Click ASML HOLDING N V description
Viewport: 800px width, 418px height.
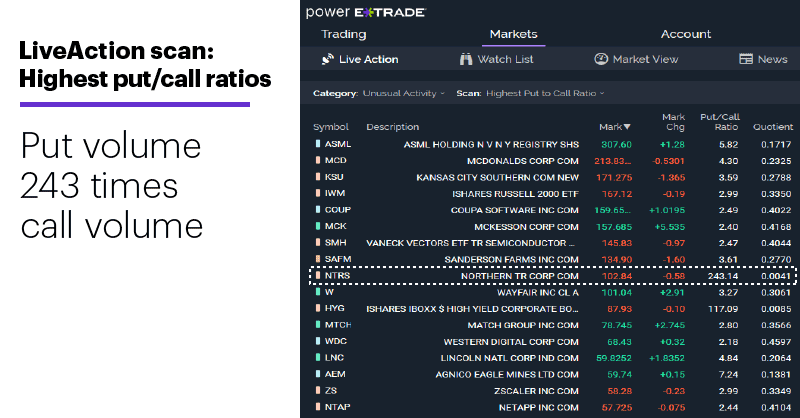click(491, 144)
